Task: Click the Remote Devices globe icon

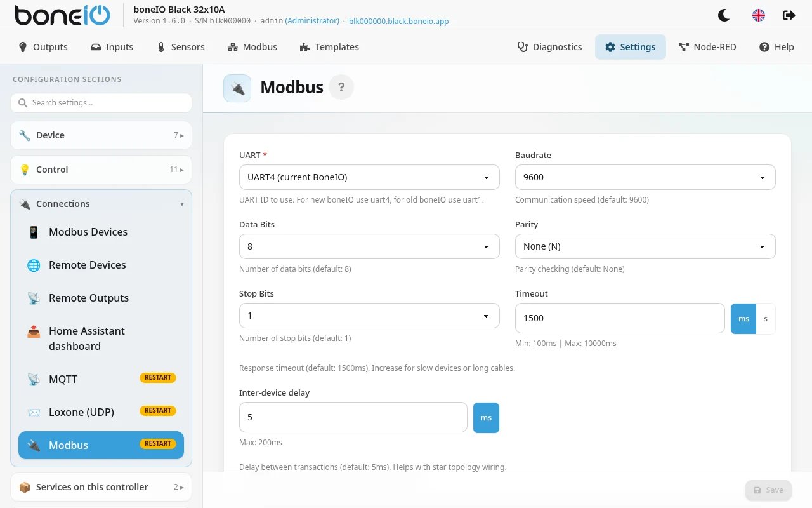Action: (34, 265)
